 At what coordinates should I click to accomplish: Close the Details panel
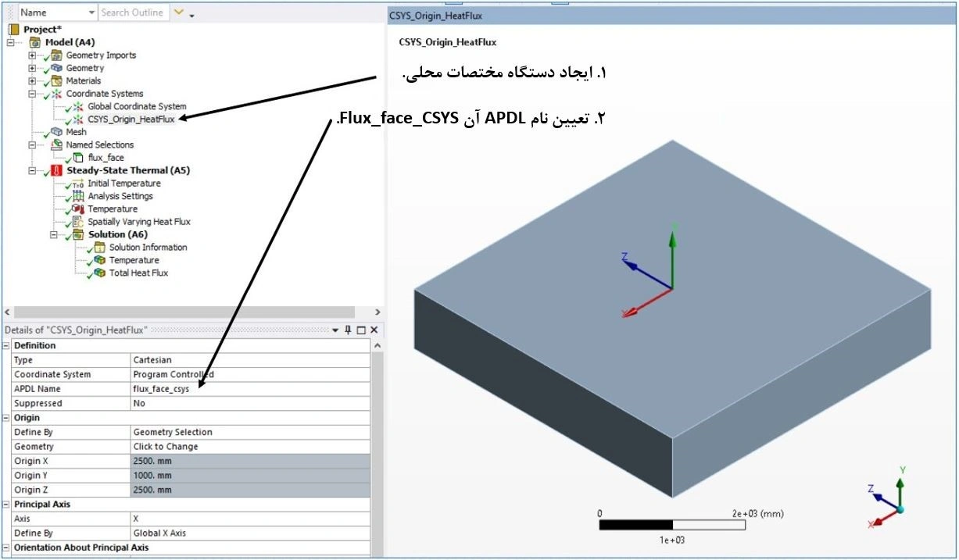374,330
